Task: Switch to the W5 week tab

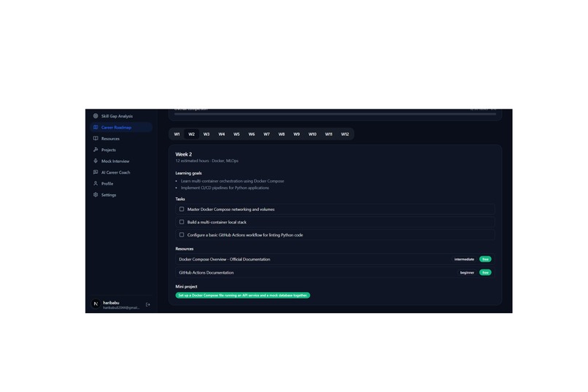Action: (236, 134)
